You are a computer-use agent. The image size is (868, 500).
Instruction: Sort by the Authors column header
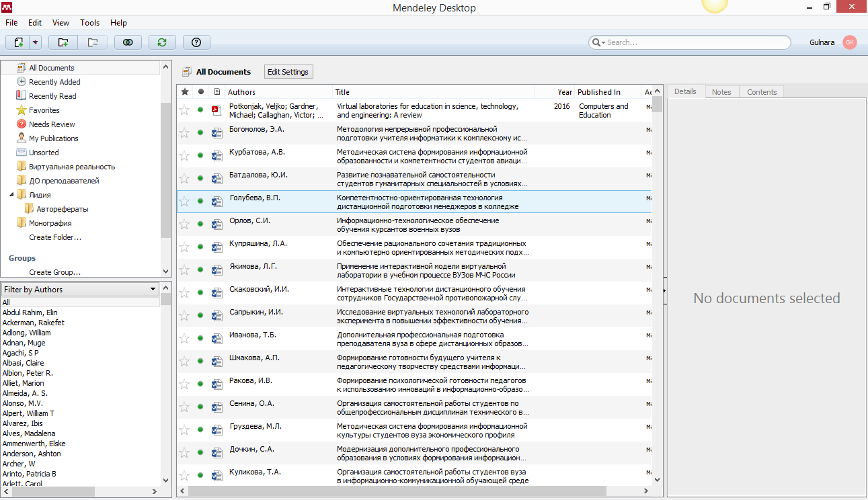[x=278, y=92]
